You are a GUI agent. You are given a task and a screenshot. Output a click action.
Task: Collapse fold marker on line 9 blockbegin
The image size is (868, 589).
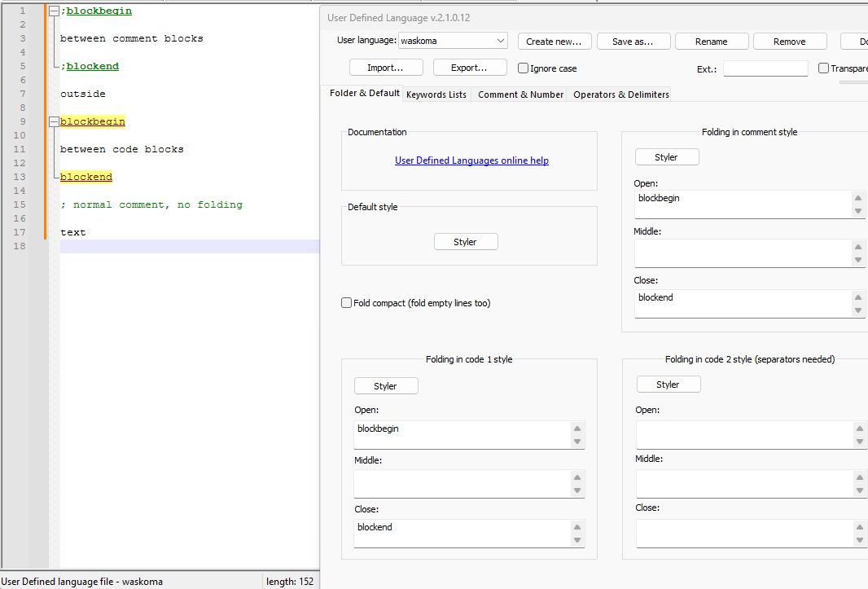coord(54,122)
